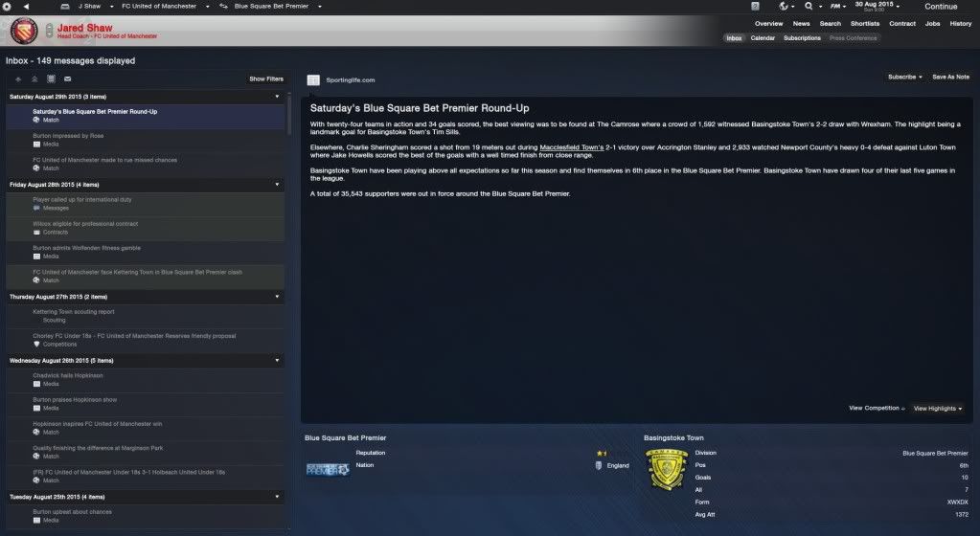980x536 pixels.
Task: Collapse Wednesday August 26th 2015 message group
Action: click(277, 361)
